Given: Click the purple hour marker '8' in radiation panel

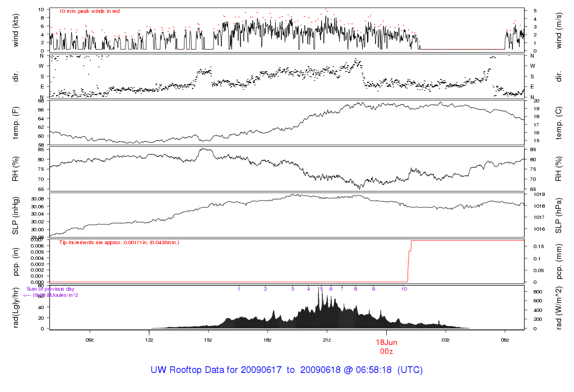Looking at the screenshot, I should point(355,289).
